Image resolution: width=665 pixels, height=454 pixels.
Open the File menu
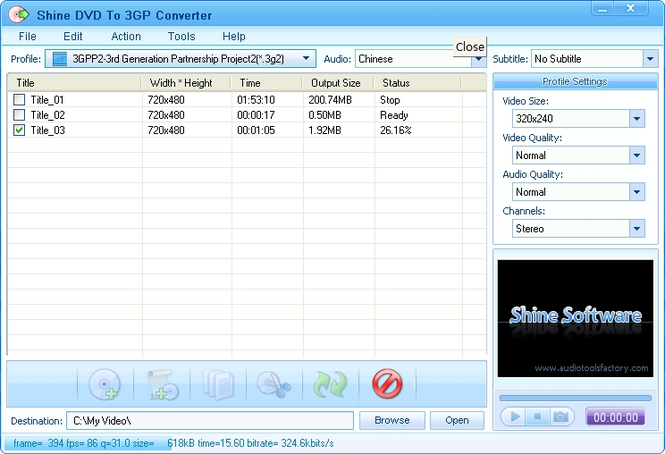[x=28, y=36]
